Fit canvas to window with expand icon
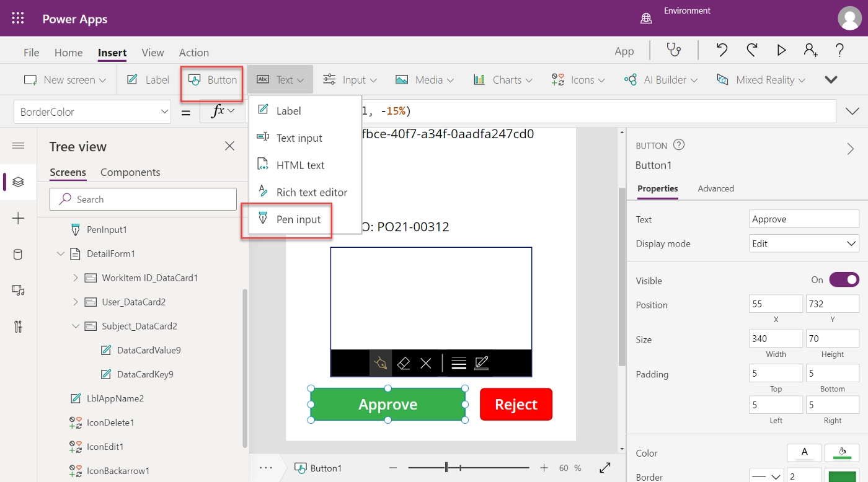The image size is (868, 482). pyautogui.click(x=605, y=468)
